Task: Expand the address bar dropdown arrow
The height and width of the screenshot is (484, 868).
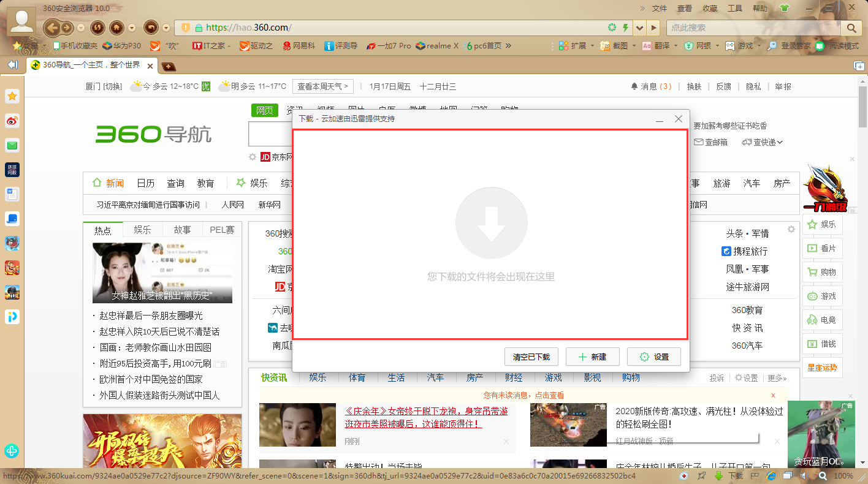Action: click(x=639, y=28)
